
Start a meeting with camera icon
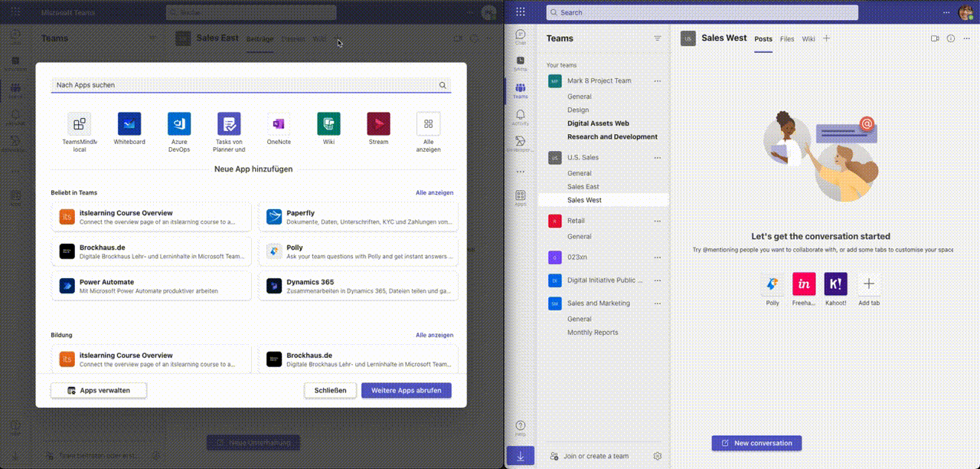(935, 38)
